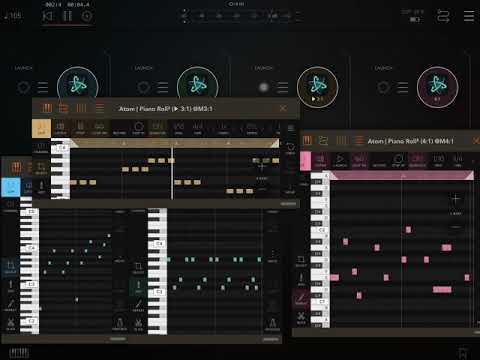Viewport: 480px width, 360px height.
Task: Open presets list icon in Atom 4:1 title bar
Action: click(359, 141)
